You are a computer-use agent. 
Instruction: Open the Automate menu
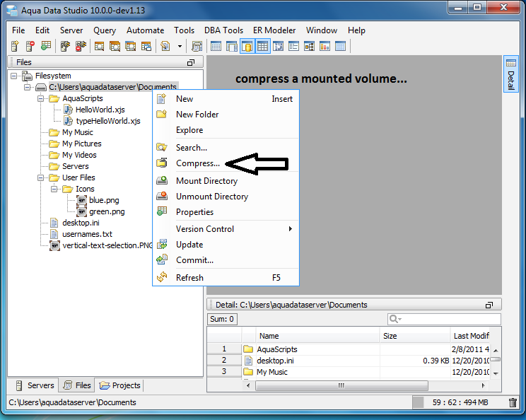(145, 30)
